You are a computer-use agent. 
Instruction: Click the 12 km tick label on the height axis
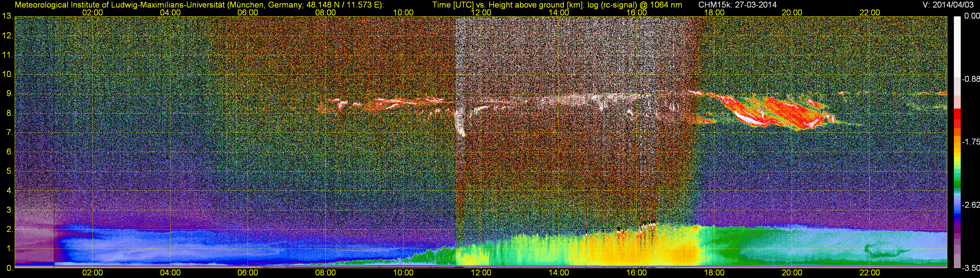[x=7, y=36]
